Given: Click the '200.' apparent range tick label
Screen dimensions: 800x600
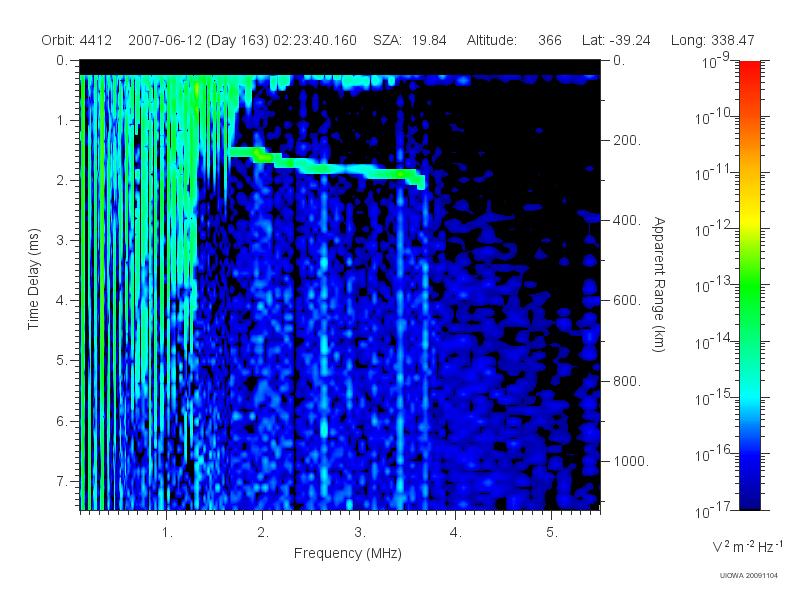Looking at the screenshot, I should (627, 140).
